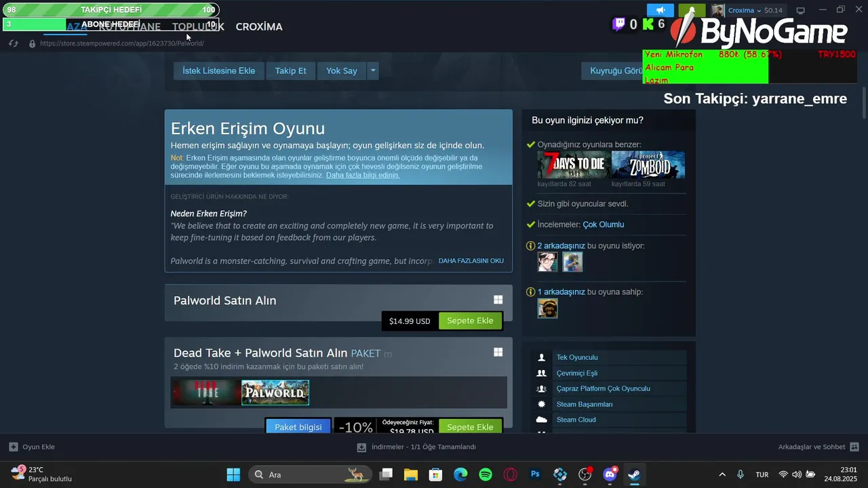
Task: Open the TOPLULUK navigation tab
Action: point(198,26)
